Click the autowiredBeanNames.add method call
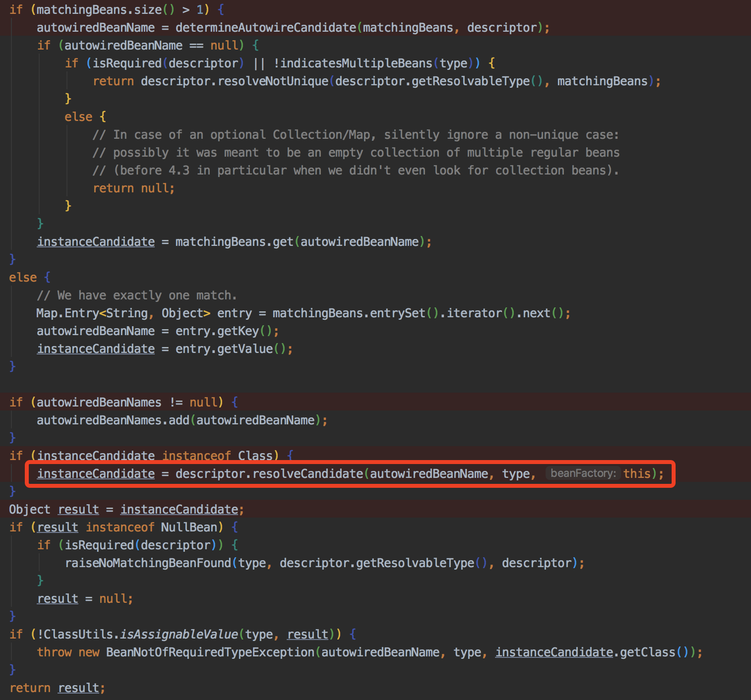Image resolution: width=751 pixels, height=700 pixels. (x=179, y=420)
